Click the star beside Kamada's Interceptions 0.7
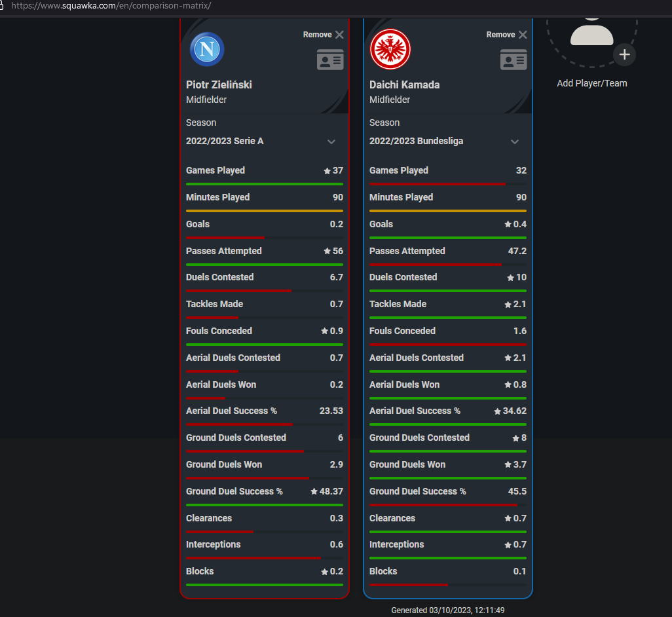The image size is (672, 617). [508, 545]
